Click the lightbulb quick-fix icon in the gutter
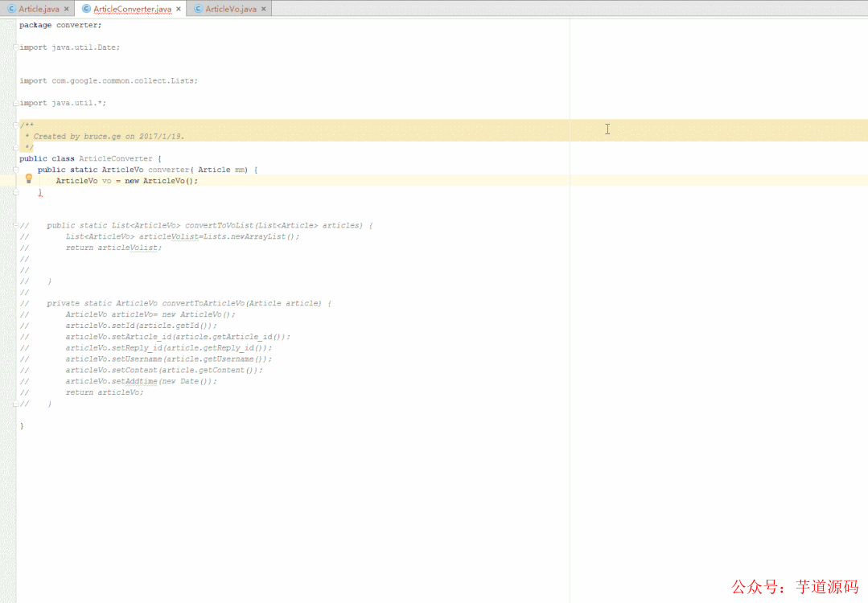The height and width of the screenshot is (603, 868). 29,178
